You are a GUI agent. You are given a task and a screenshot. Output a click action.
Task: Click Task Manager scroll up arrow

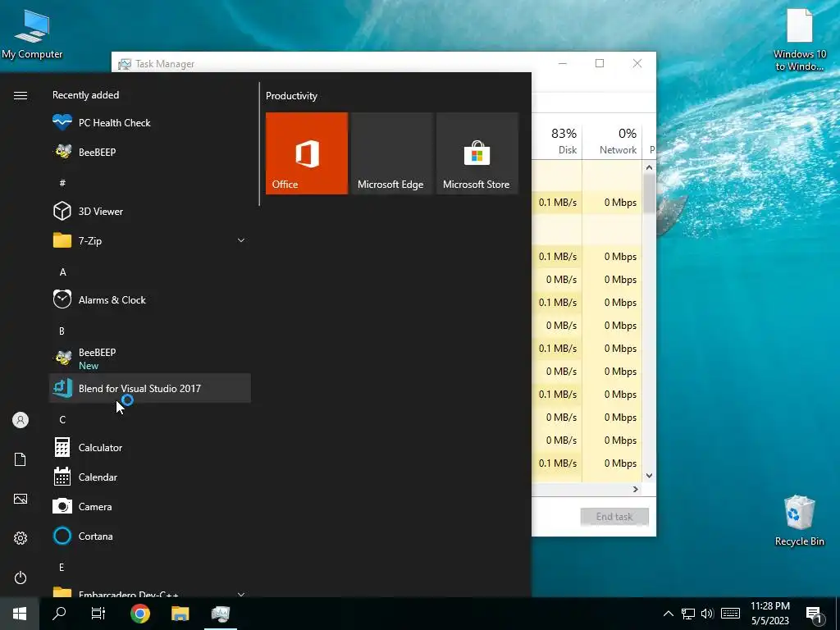[x=649, y=167]
